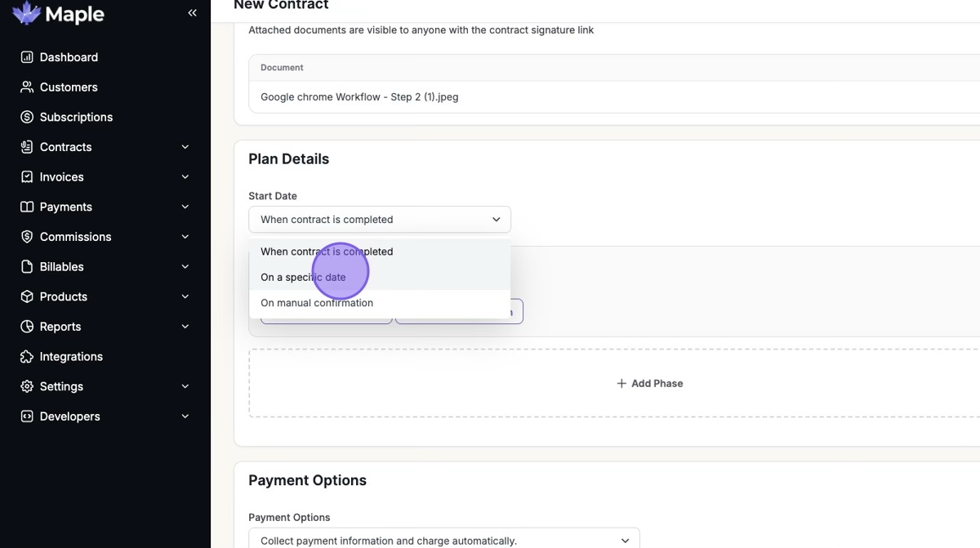Click the Commissions shield icon
The height and width of the screenshot is (548, 980).
[27, 237]
